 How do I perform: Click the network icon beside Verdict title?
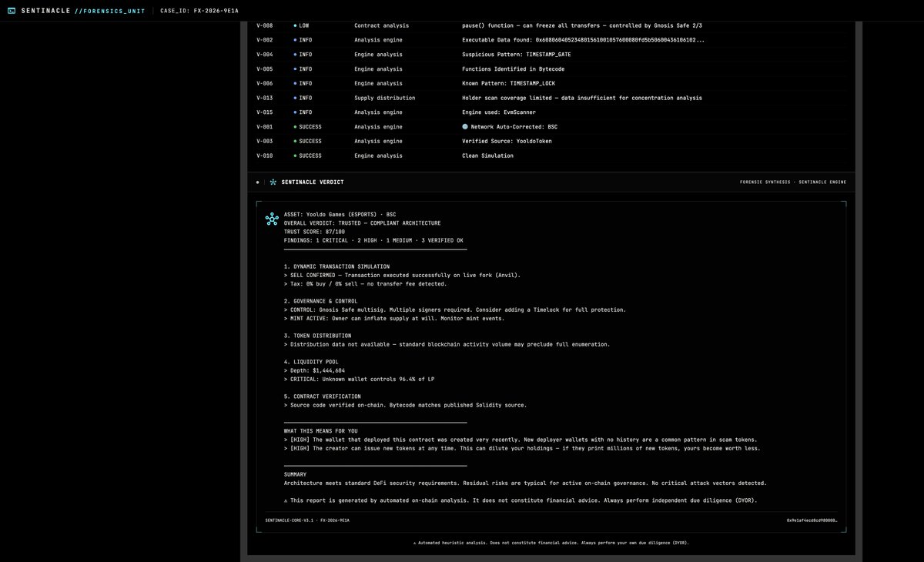point(273,182)
